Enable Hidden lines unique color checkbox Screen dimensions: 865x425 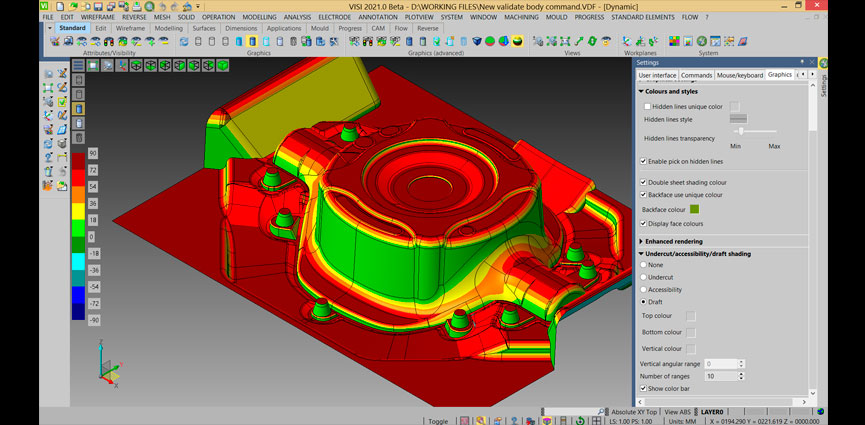647,107
